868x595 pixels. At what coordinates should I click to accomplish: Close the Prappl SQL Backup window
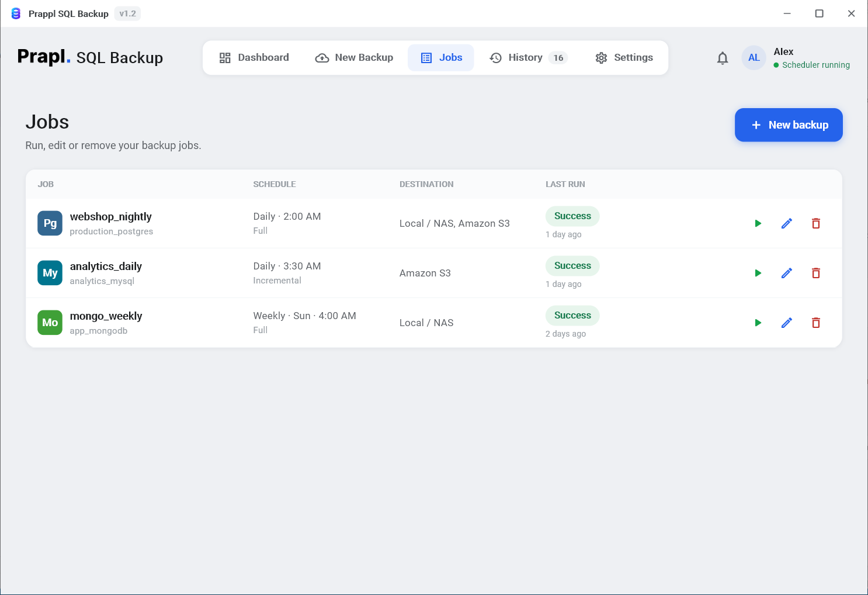pyautogui.click(x=852, y=13)
